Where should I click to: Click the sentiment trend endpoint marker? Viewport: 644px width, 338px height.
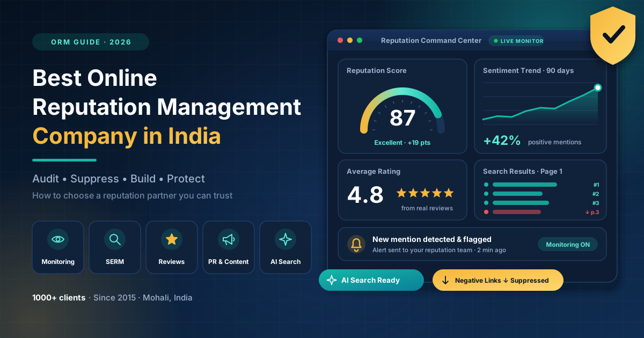tap(598, 87)
